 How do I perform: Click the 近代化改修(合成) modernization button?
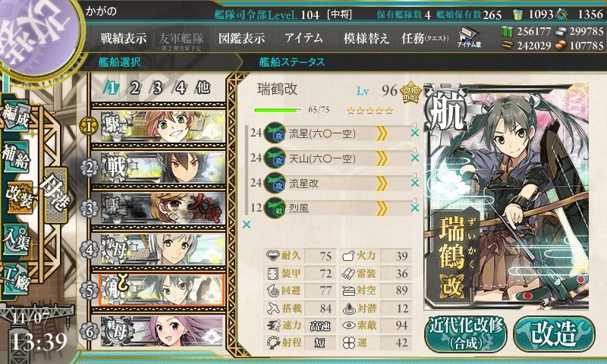point(466,334)
